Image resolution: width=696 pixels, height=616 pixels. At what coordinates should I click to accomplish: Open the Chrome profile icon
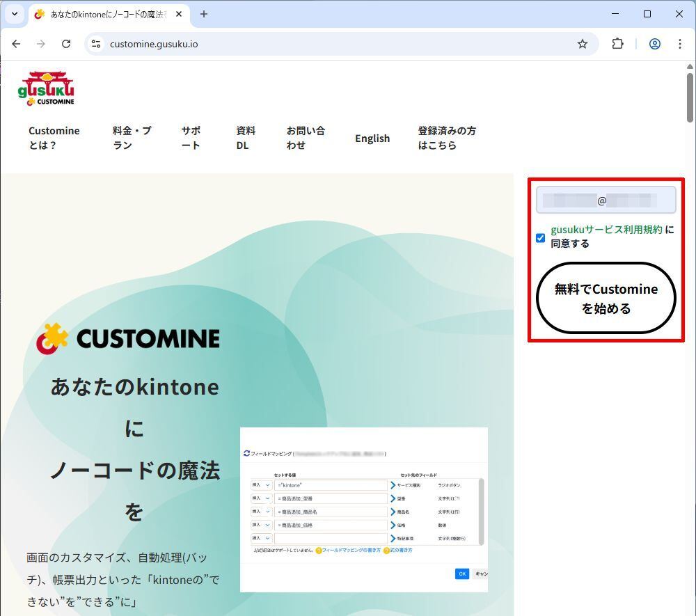pyautogui.click(x=655, y=44)
